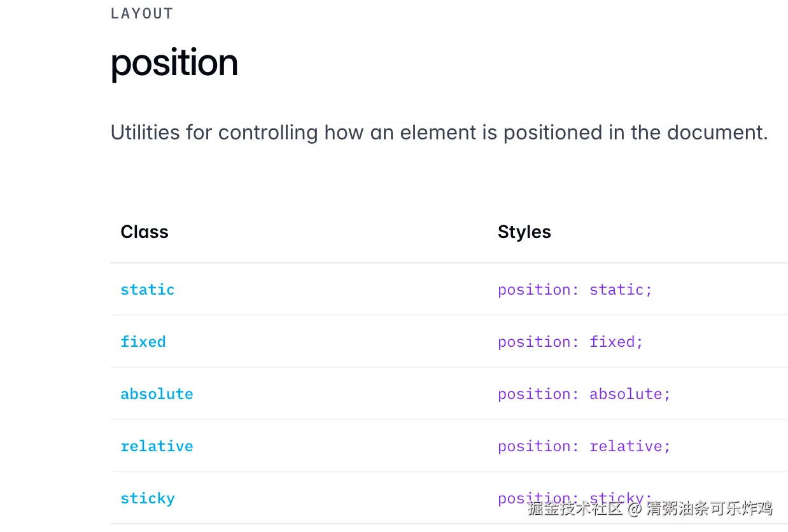The height and width of the screenshot is (532, 788).
Task: Click the "position: fixed;" style value
Action: tap(570, 342)
